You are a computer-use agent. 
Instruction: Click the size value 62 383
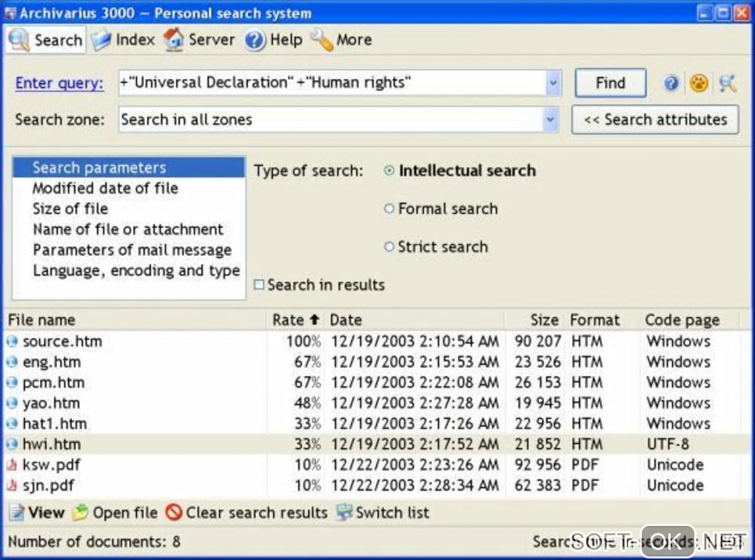point(538,485)
